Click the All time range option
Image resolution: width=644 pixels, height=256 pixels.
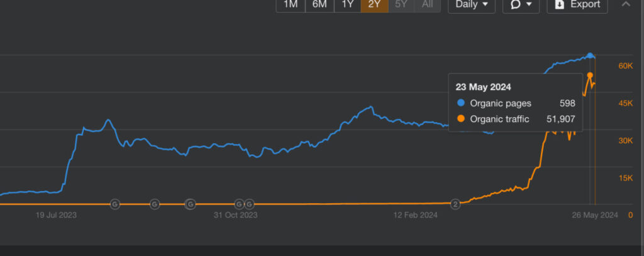(x=427, y=4)
